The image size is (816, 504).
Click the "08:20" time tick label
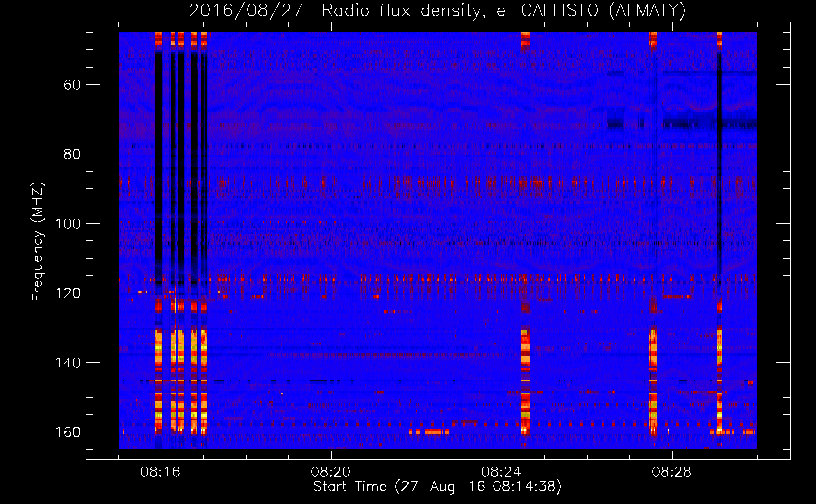(x=331, y=472)
